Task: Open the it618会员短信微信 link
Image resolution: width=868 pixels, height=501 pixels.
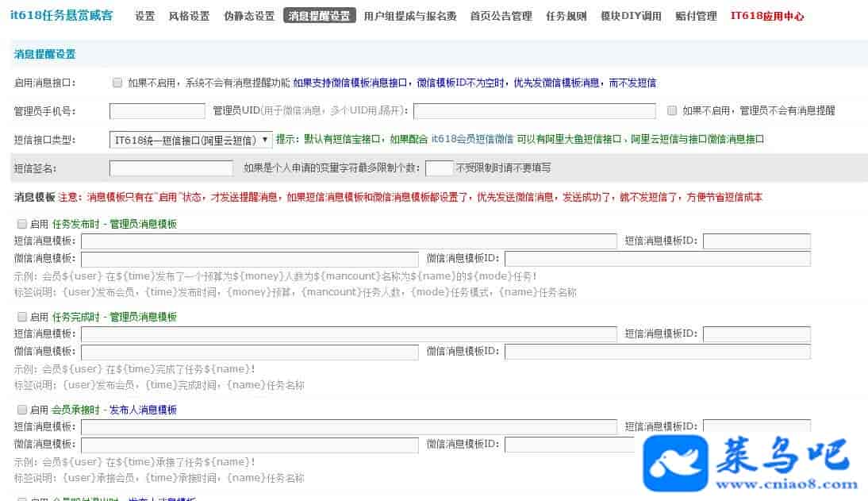Action: pos(472,139)
